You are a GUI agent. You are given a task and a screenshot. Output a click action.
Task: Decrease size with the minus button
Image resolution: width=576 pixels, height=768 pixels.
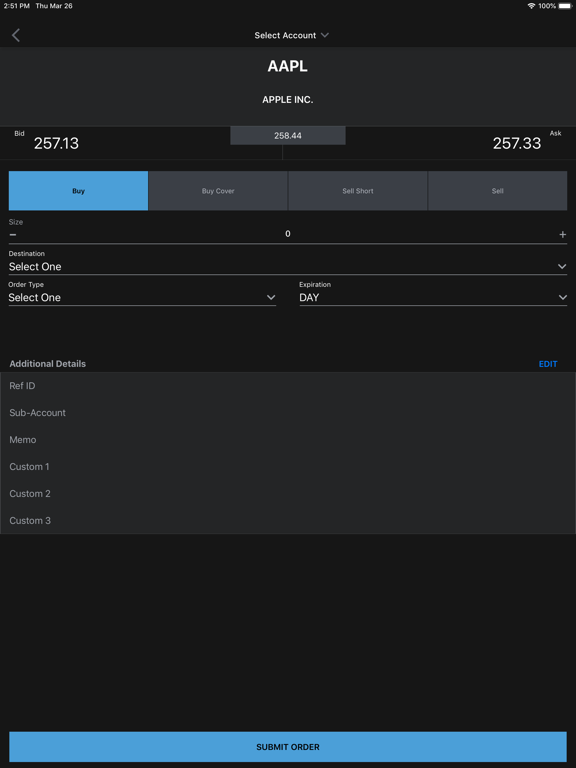coord(13,234)
